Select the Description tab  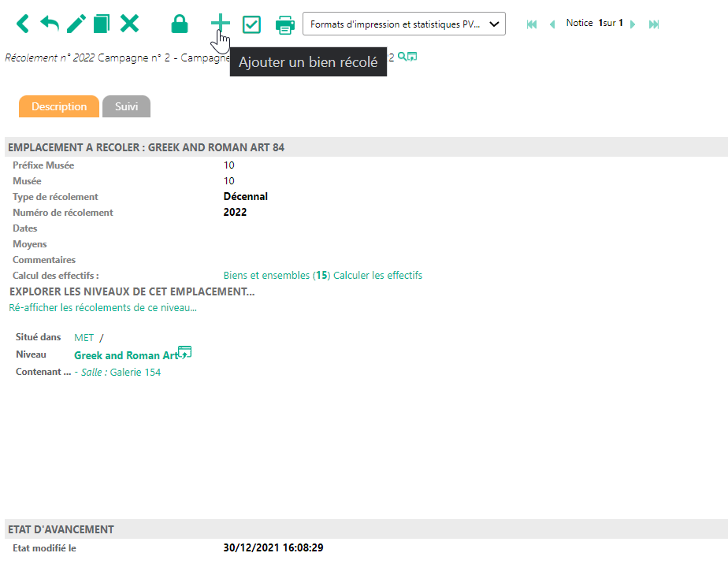59,106
